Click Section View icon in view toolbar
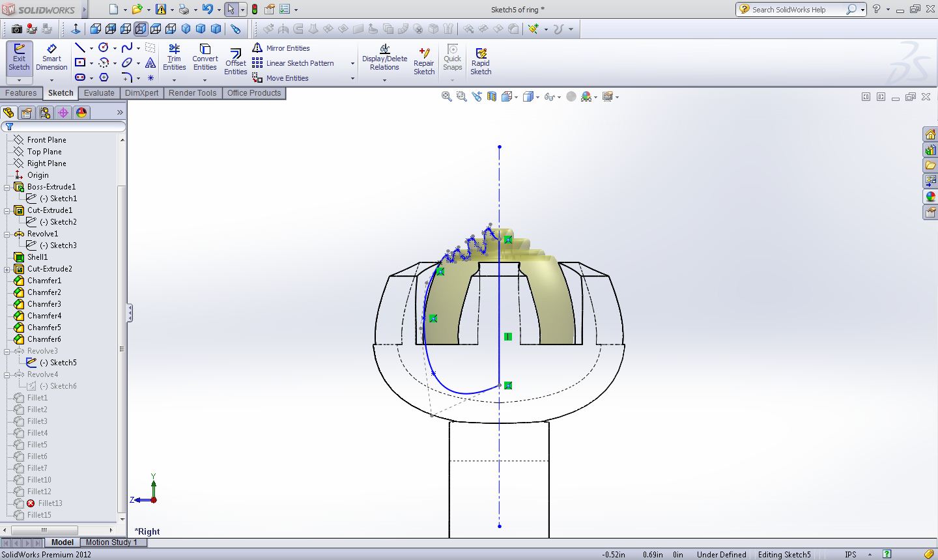Screen dimensions: 938x560 491,96
